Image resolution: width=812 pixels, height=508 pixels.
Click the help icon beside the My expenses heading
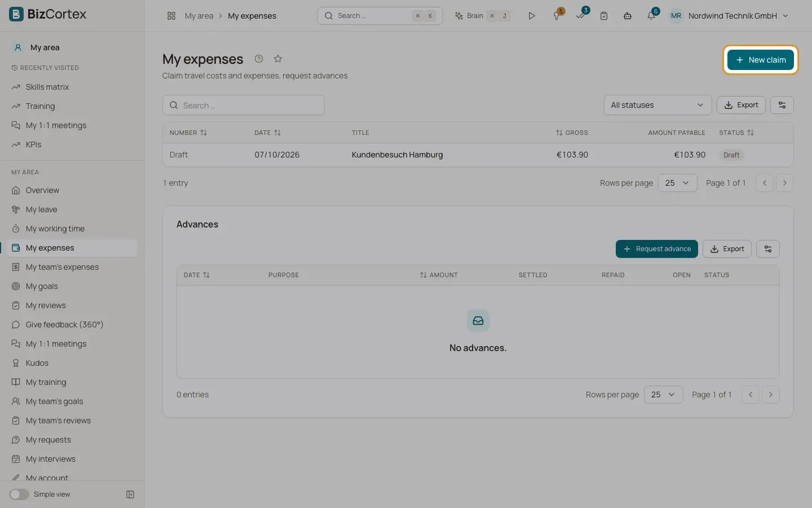click(x=259, y=59)
